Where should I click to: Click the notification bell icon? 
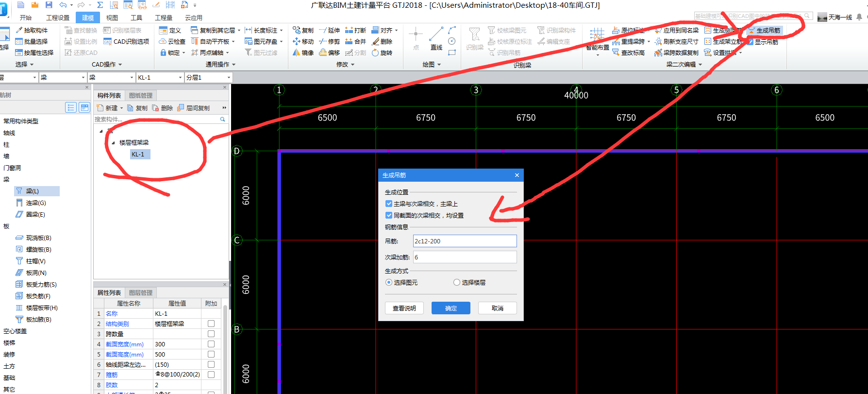pos(859,17)
